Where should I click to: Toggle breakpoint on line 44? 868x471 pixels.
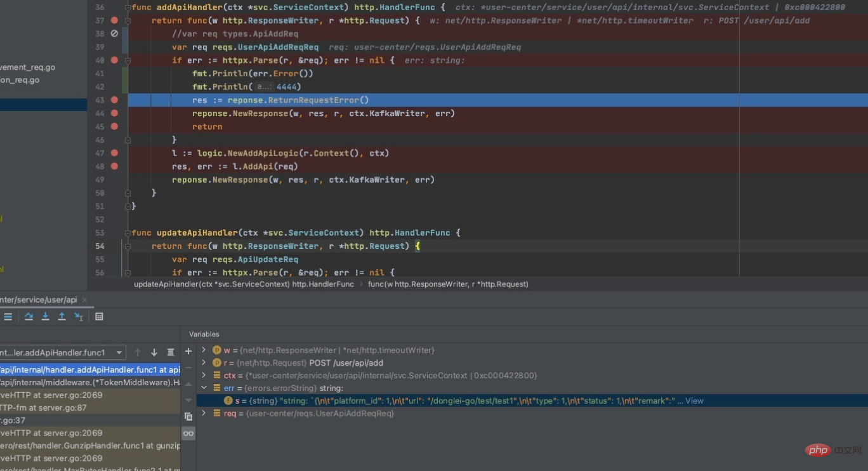coord(114,113)
